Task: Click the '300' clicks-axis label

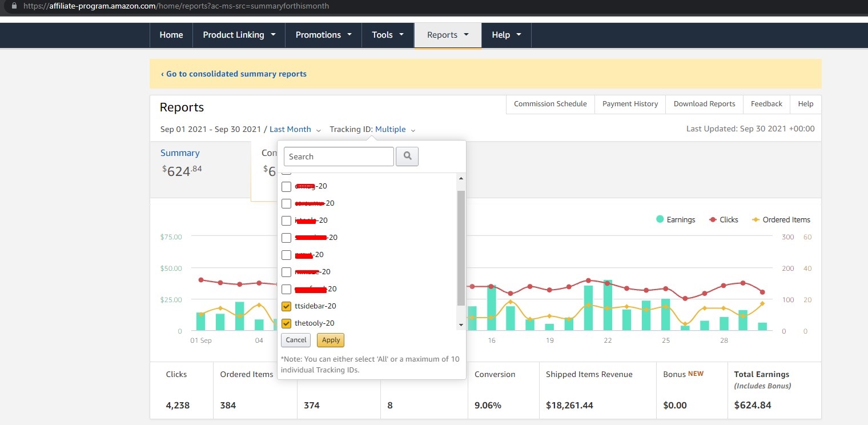Action: [x=788, y=237]
